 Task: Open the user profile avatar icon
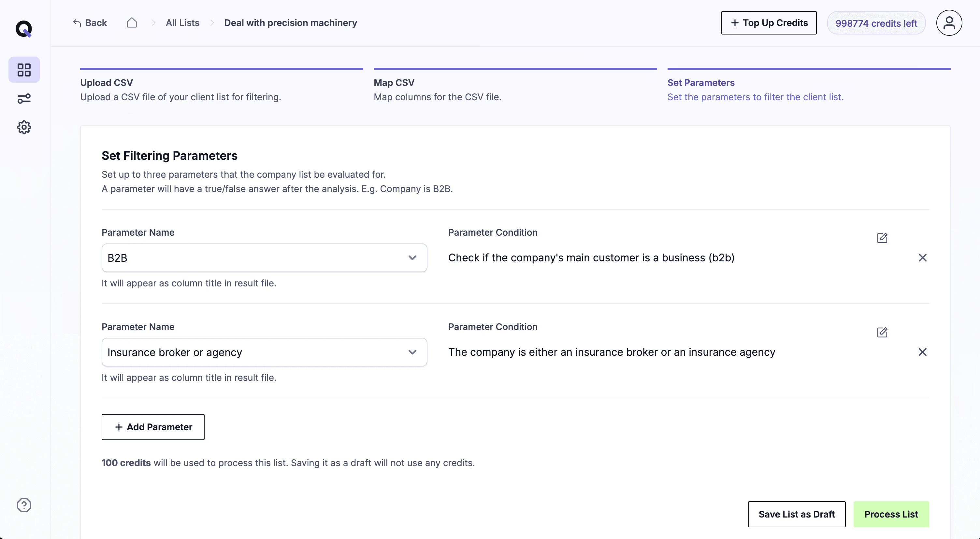[949, 23]
